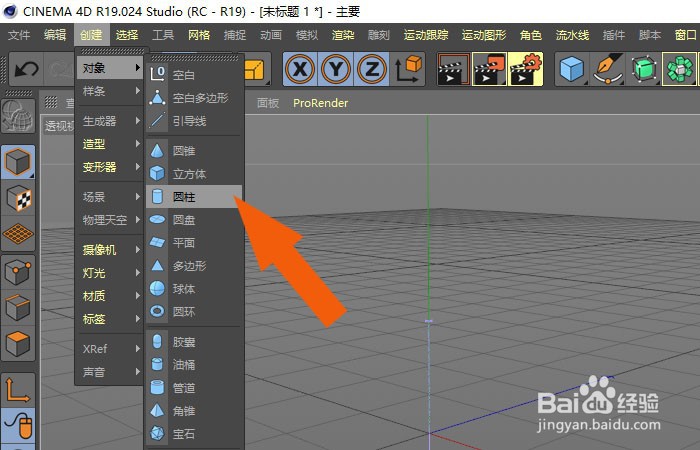Select Edges mode cube icon

18,308
